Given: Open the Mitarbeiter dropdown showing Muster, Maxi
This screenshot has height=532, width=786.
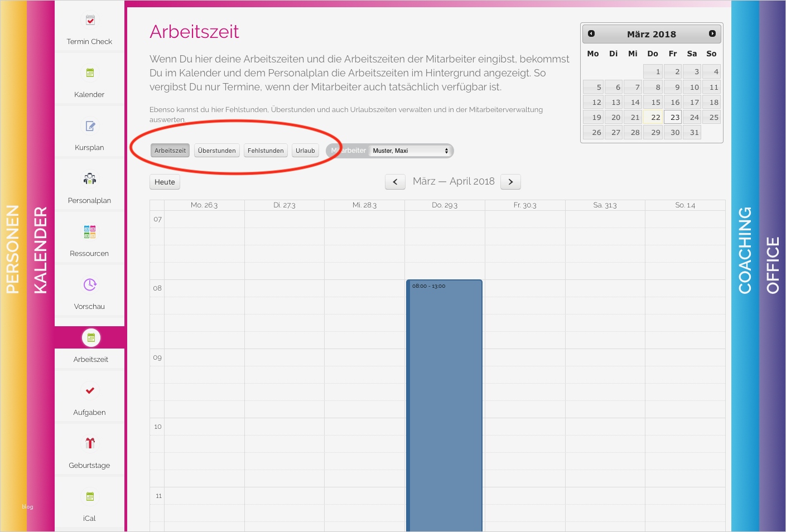Looking at the screenshot, I should click(411, 151).
